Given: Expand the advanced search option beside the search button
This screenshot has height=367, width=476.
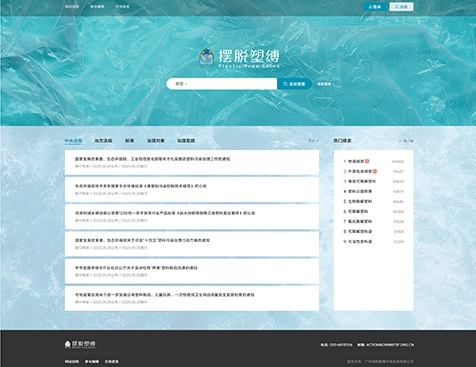Looking at the screenshot, I should (x=325, y=84).
